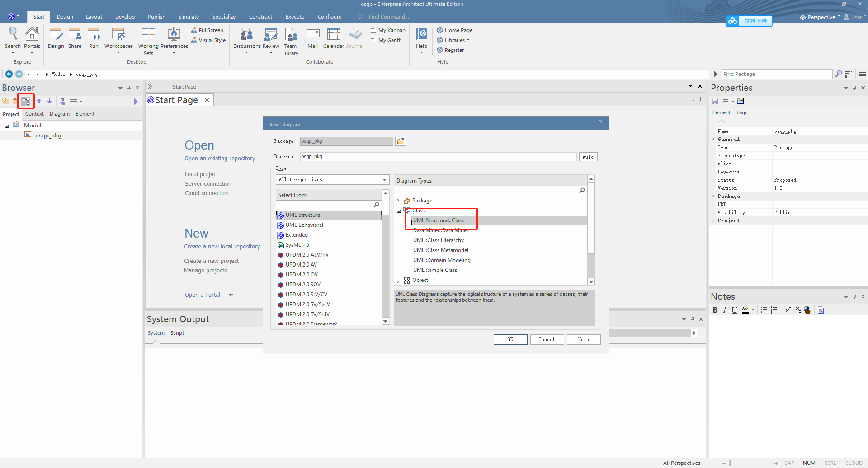This screenshot has height=468, width=868.
Task: Click the Browser move up arrow
Action: click(x=39, y=101)
